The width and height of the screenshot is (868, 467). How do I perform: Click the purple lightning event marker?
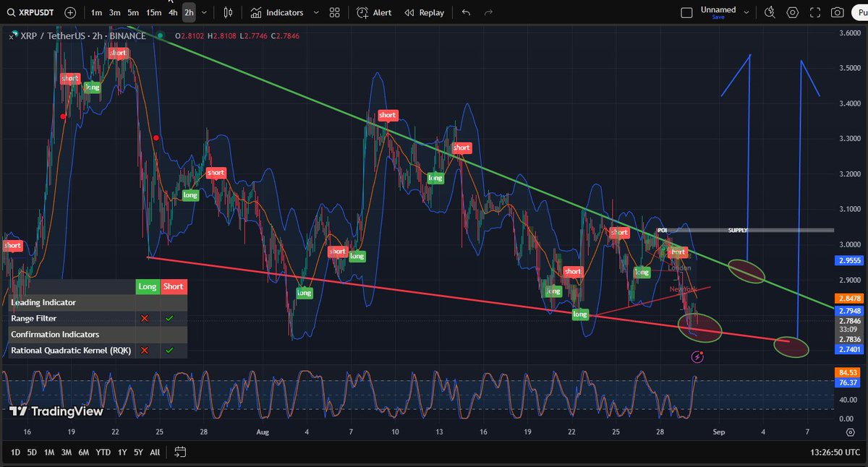697,356
